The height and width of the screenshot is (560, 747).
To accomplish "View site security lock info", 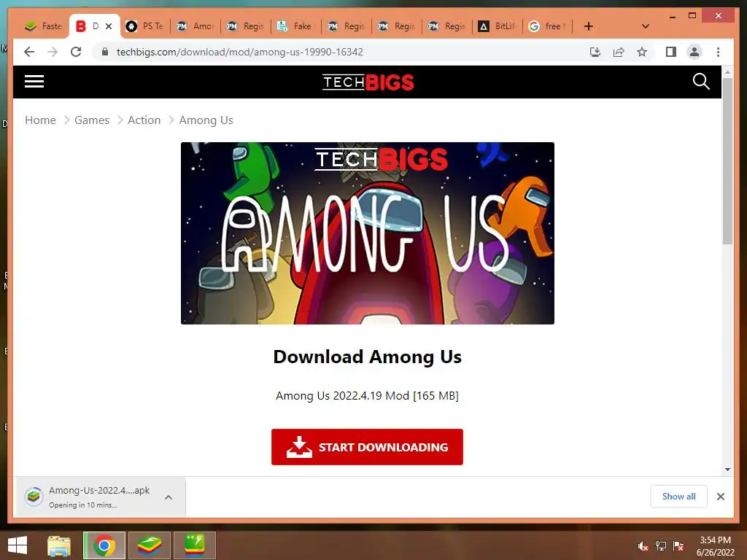I will pos(105,52).
